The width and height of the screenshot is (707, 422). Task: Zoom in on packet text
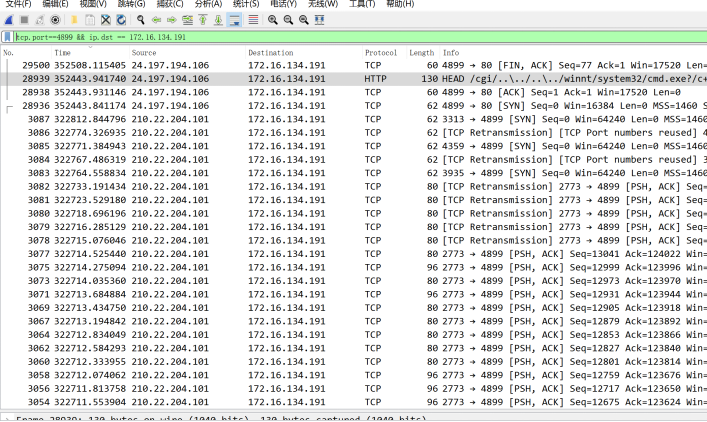272,20
